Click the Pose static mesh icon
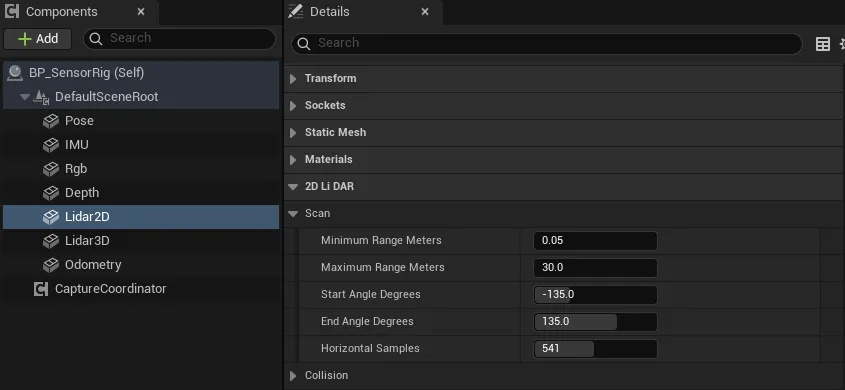Image resolution: width=845 pixels, height=390 pixels. point(51,121)
